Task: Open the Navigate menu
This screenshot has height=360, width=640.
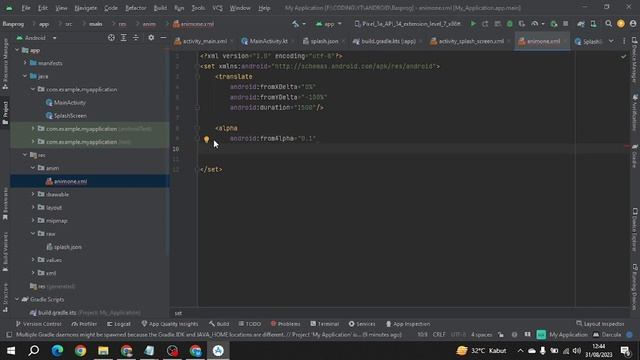Action: (86, 8)
